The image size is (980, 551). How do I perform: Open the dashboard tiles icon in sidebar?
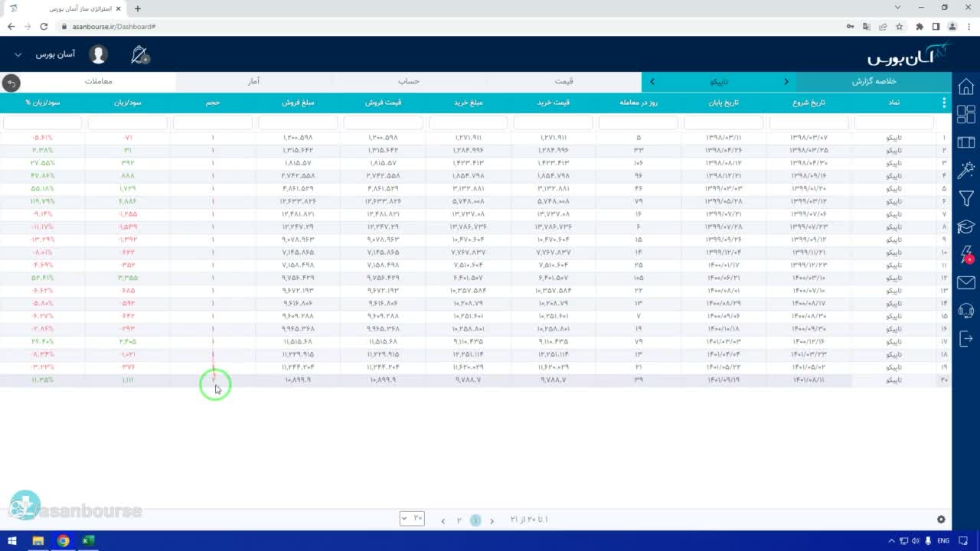tap(965, 114)
